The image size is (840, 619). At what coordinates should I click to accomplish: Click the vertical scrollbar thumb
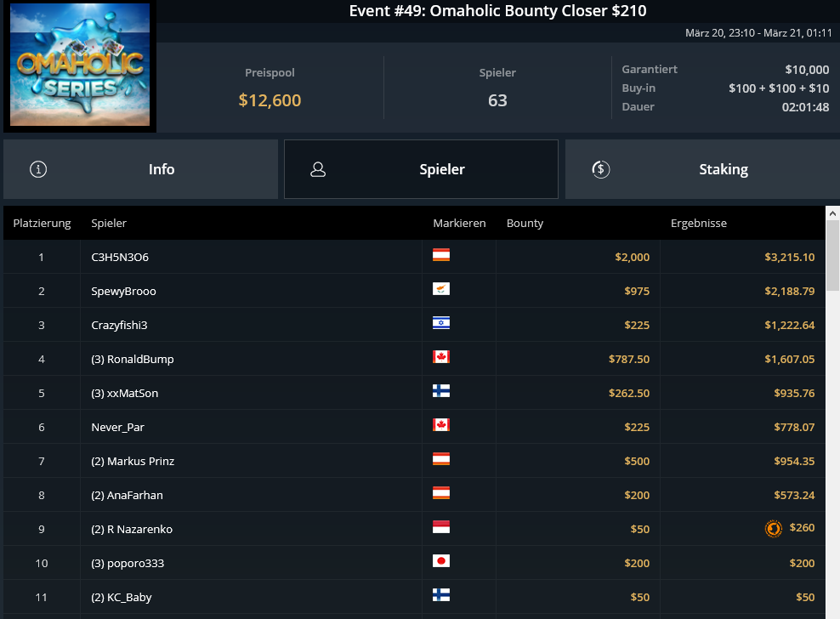832,256
